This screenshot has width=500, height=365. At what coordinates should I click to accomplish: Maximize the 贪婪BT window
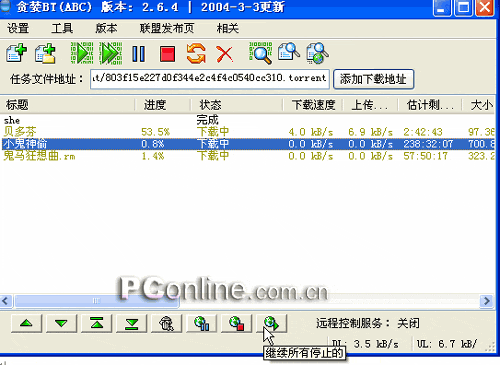click(x=463, y=8)
